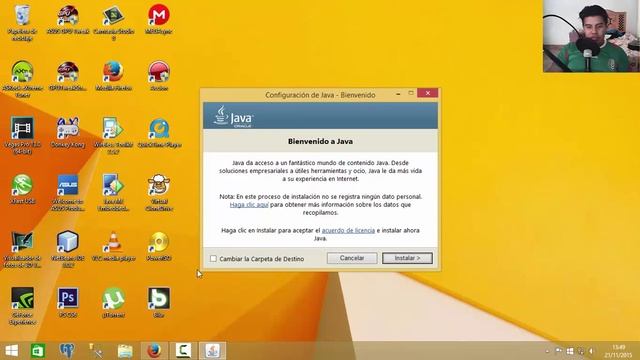Open the Camtasia Studio desktop shortcut

click(113, 22)
